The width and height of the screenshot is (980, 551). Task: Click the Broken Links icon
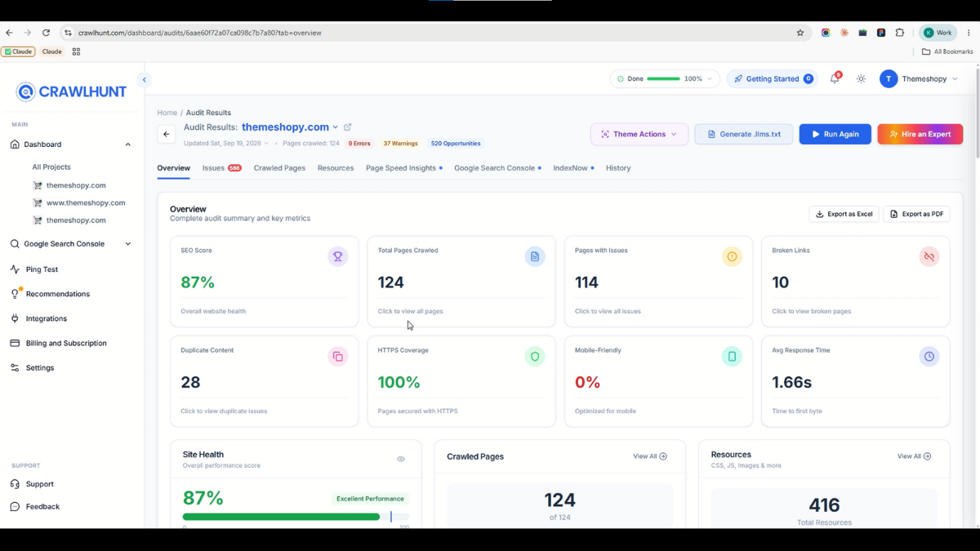(x=929, y=256)
